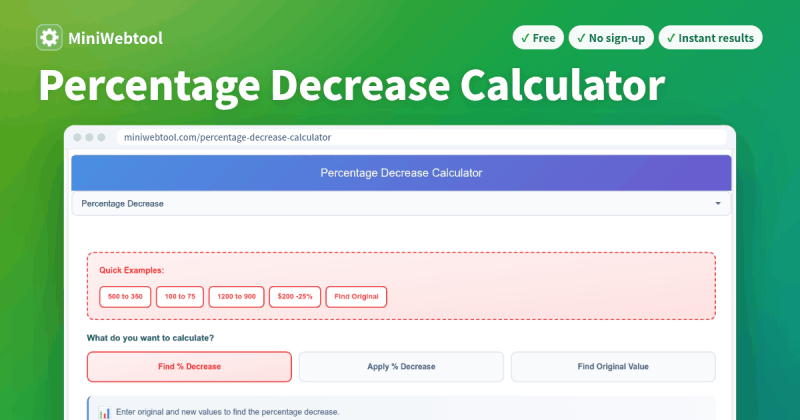Viewport: 800px width, 420px height.
Task: Choose the $200 -25% quick example
Action: click(x=295, y=297)
